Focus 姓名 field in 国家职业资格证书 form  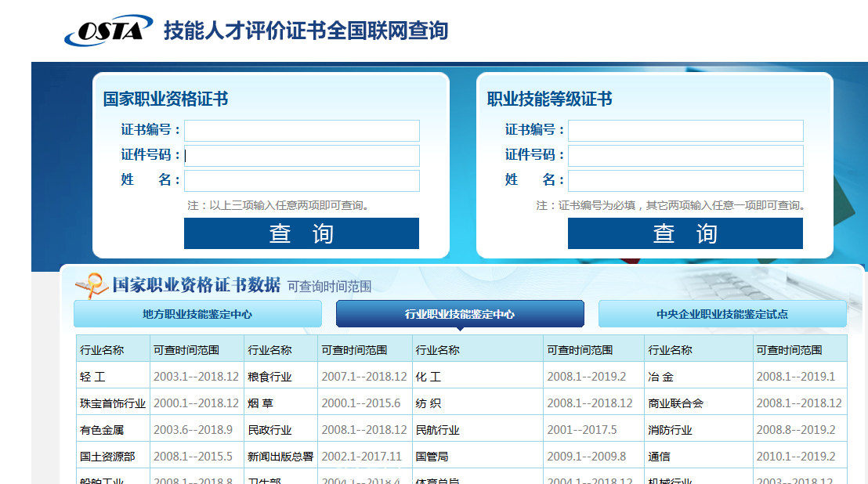tap(302, 180)
